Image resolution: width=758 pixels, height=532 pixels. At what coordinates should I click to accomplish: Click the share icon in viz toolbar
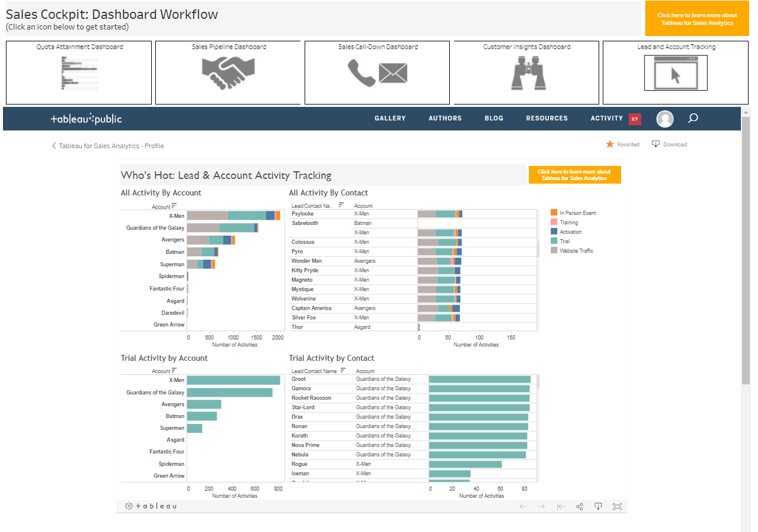580,507
